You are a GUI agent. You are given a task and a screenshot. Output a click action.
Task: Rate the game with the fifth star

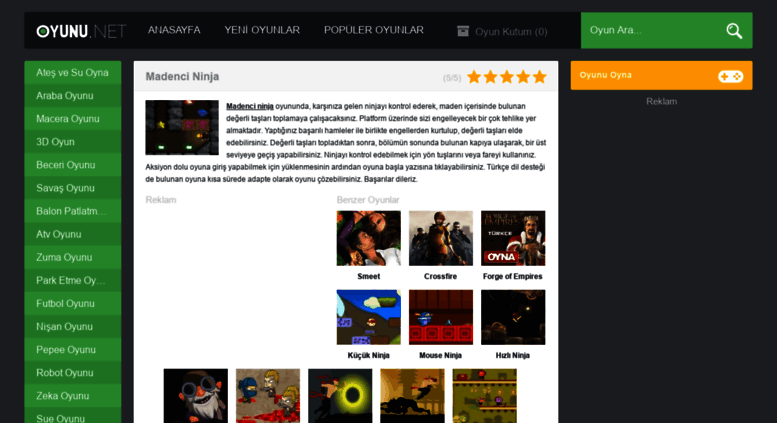(x=540, y=77)
